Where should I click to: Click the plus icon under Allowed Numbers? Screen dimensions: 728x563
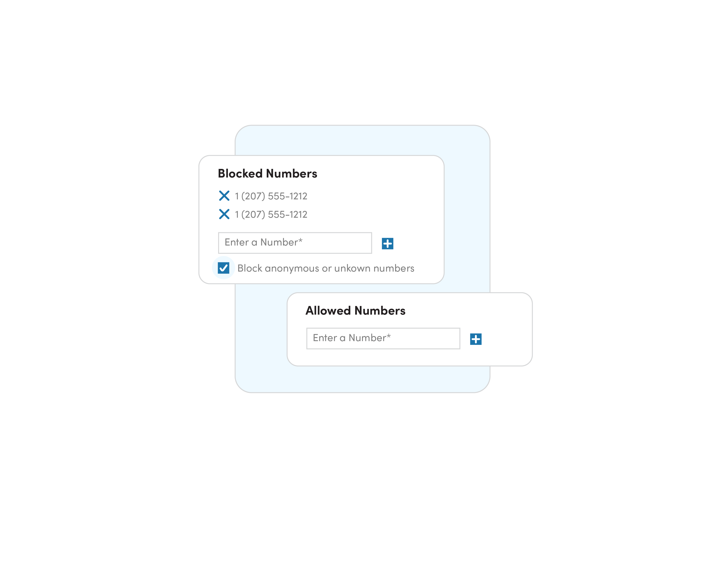pos(476,339)
